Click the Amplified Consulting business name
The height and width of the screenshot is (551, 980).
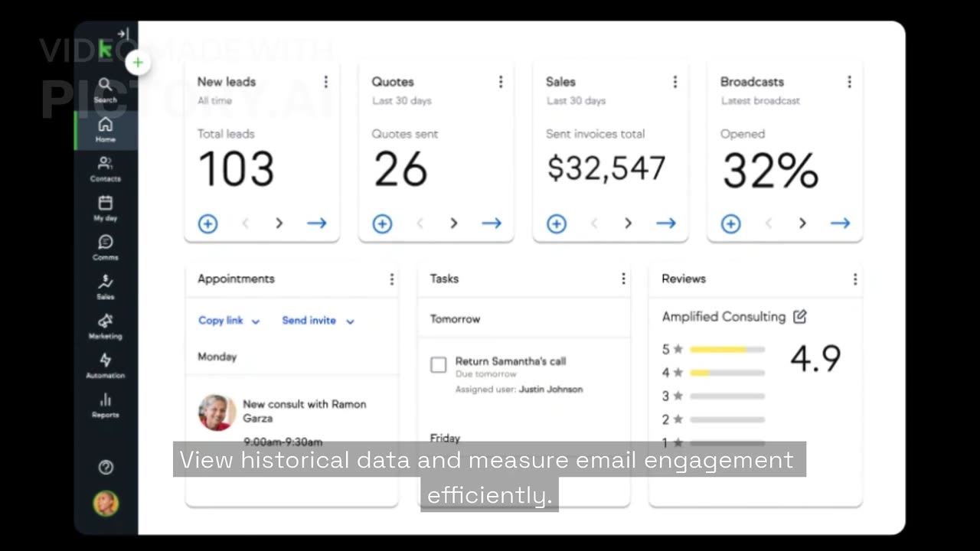[x=724, y=317]
